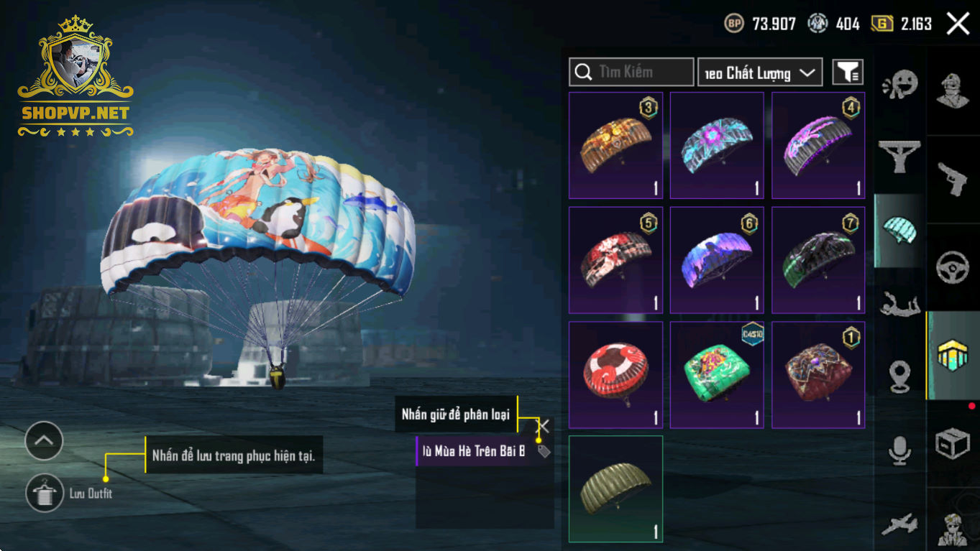Close the Mùa Hè Trên Bãi tag tooltip
Viewport: 980px width, 551px height.
544,427
